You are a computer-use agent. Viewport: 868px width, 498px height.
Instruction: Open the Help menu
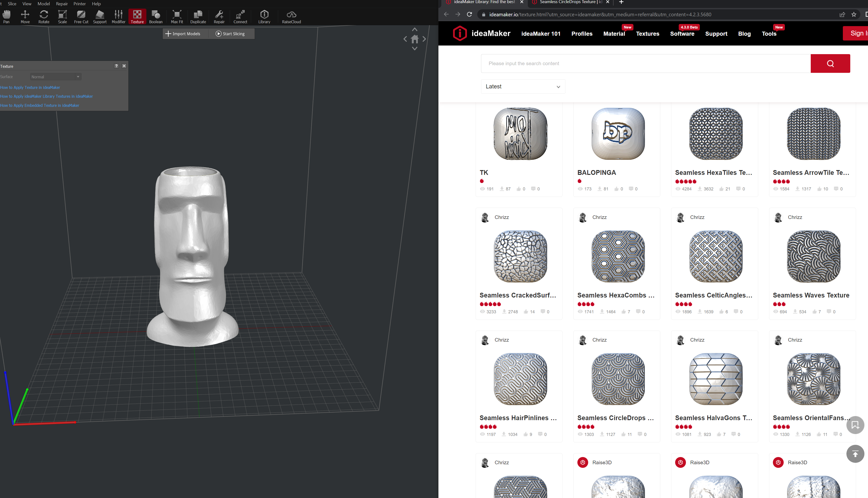97,4
